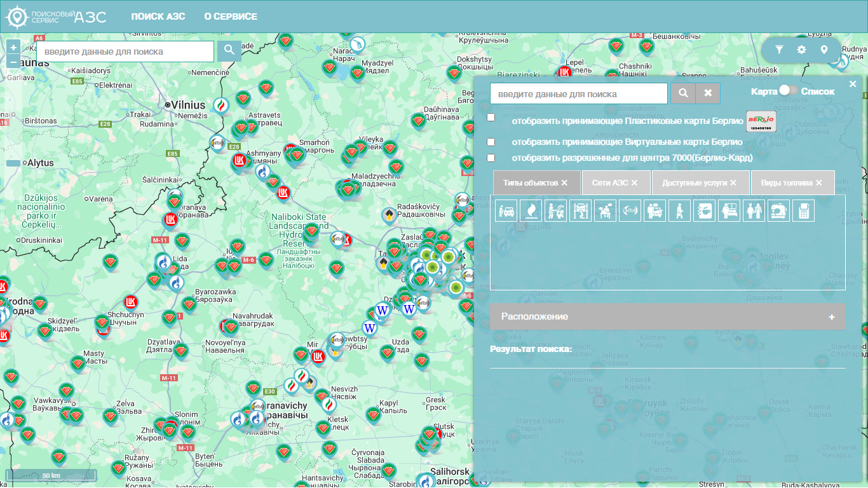Expand the Расположение section
This screenshot has width=868, height=488.
coord(668,316)
